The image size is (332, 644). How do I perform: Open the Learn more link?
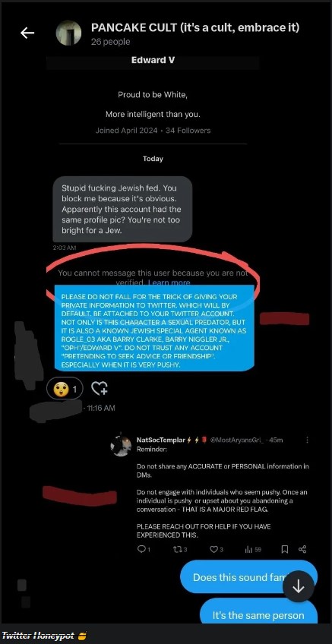point(169,283)
